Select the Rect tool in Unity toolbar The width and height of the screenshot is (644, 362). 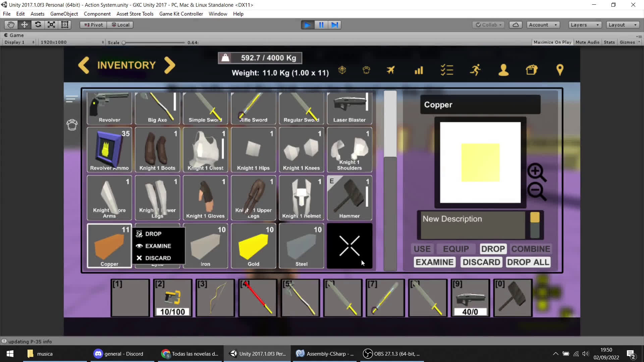[65, 24]
